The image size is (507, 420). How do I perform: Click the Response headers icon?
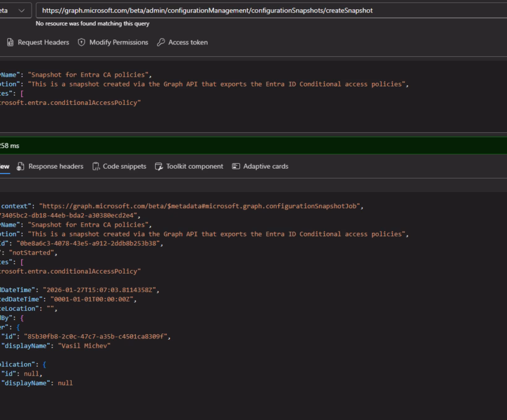pyautogui.click(x=21, y=166)
